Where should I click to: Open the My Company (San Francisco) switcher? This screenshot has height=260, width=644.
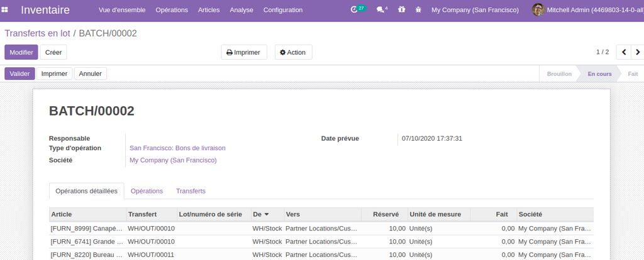475,10
